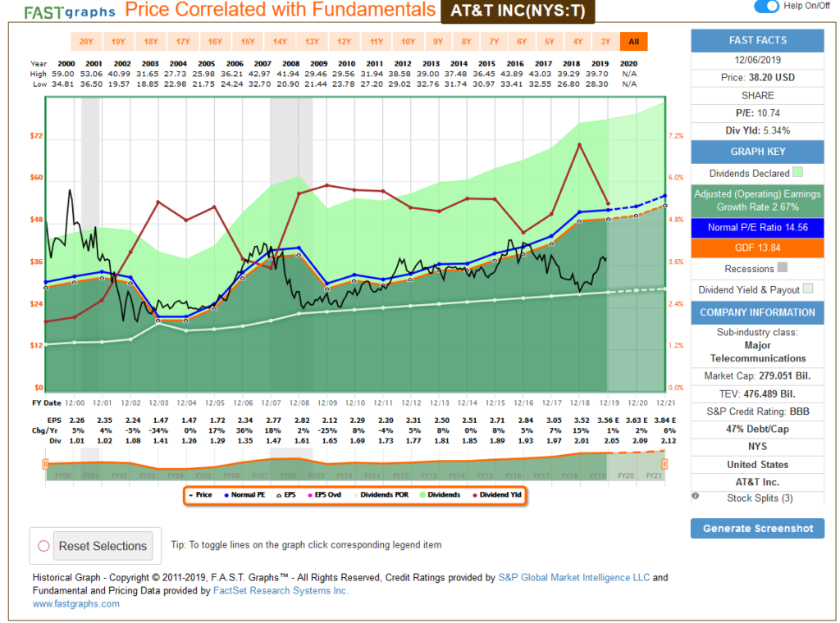Click the P/E: 10.74 value
The height and width of the screenshot is (623, 840).
(757, 113)
